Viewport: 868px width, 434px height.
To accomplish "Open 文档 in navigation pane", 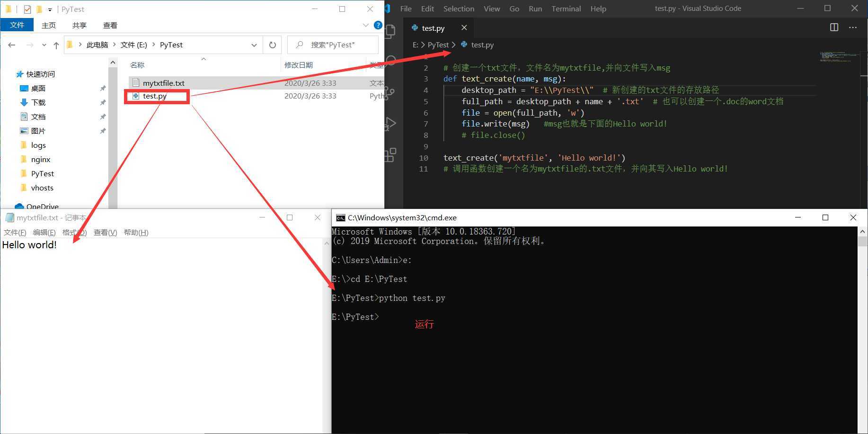I will click(x=38, y=117).
